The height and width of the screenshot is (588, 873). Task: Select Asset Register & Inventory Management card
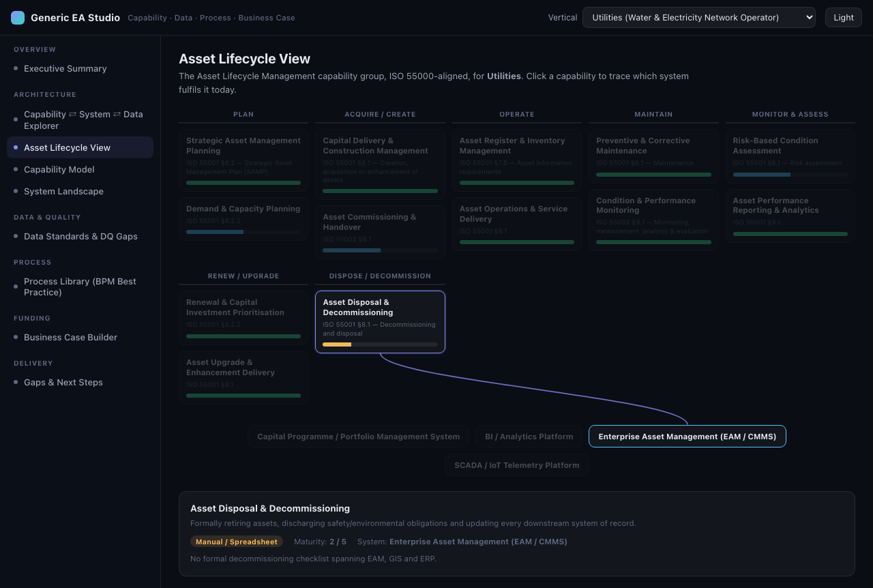517,160
